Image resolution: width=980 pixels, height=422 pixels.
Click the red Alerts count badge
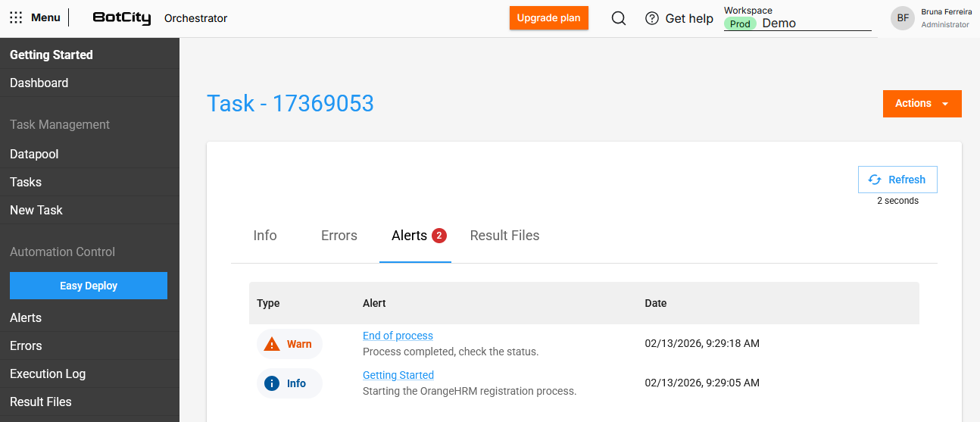point(439,236)
